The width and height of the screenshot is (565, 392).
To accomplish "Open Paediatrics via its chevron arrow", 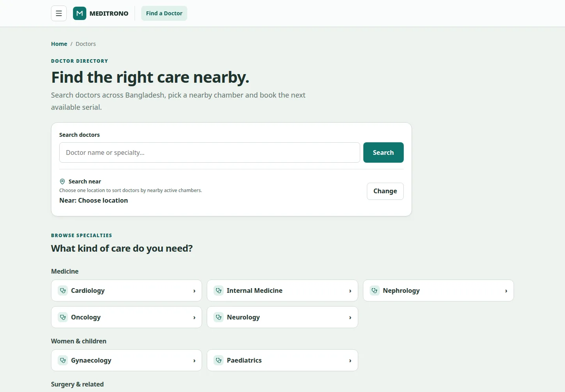I will point(350,361).
